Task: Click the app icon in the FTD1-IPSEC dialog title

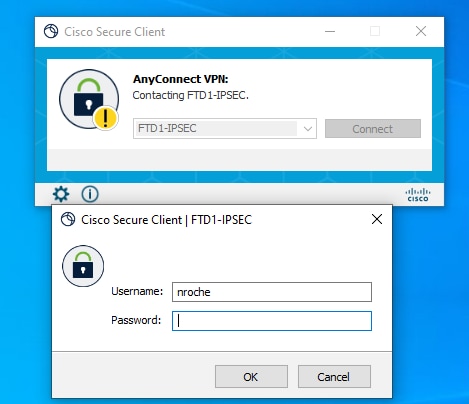Action: tap(68, 219)
